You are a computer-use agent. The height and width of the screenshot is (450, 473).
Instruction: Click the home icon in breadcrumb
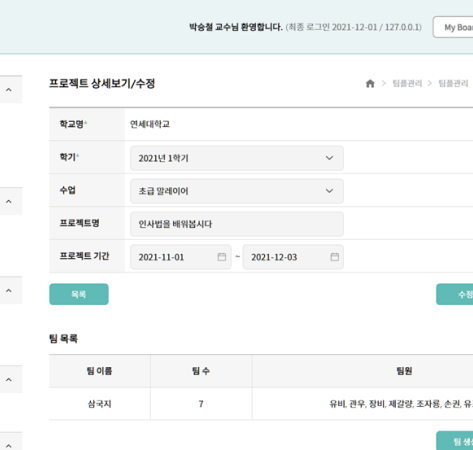370,83
